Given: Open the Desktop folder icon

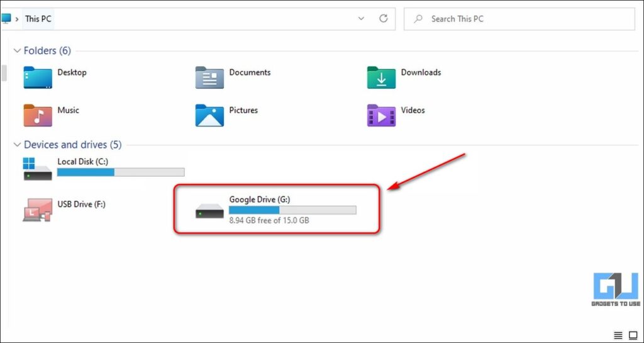Looking at the screenshot, I should [38, 77].
